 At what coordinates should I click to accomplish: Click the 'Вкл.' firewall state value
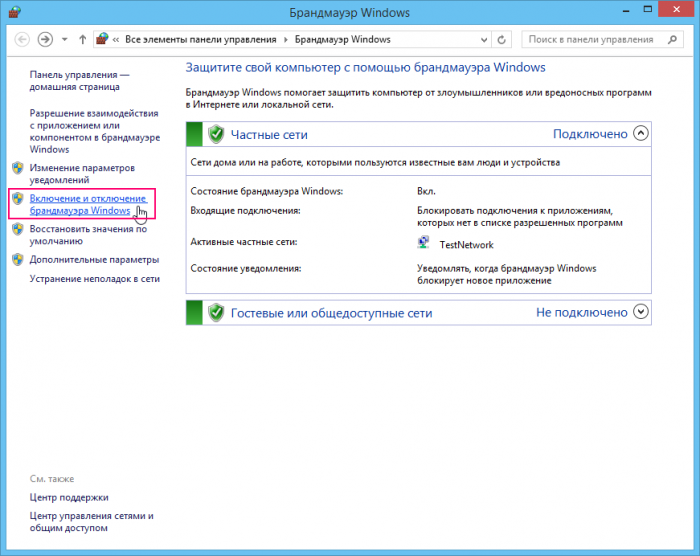click(426, 191)
